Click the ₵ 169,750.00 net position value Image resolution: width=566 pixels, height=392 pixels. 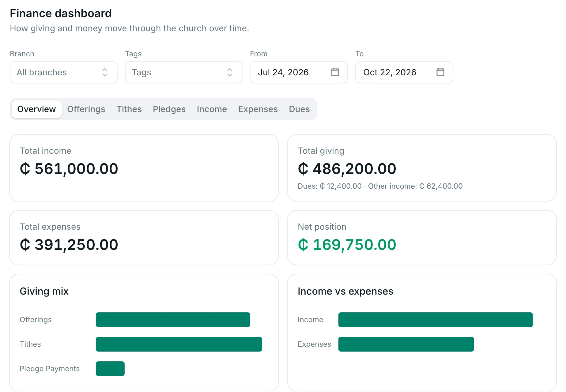click(x=347, y=245)
